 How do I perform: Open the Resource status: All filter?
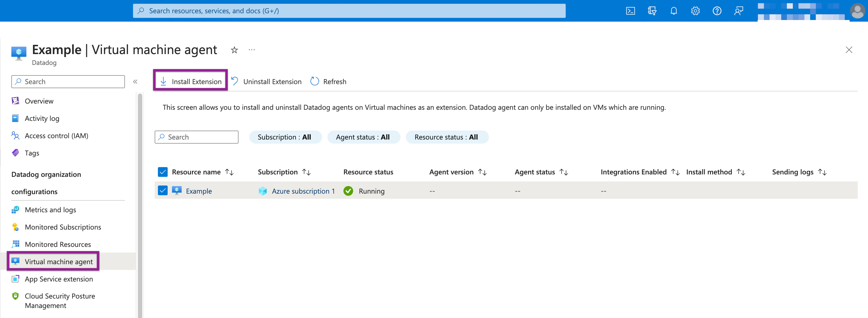point(447,137)
